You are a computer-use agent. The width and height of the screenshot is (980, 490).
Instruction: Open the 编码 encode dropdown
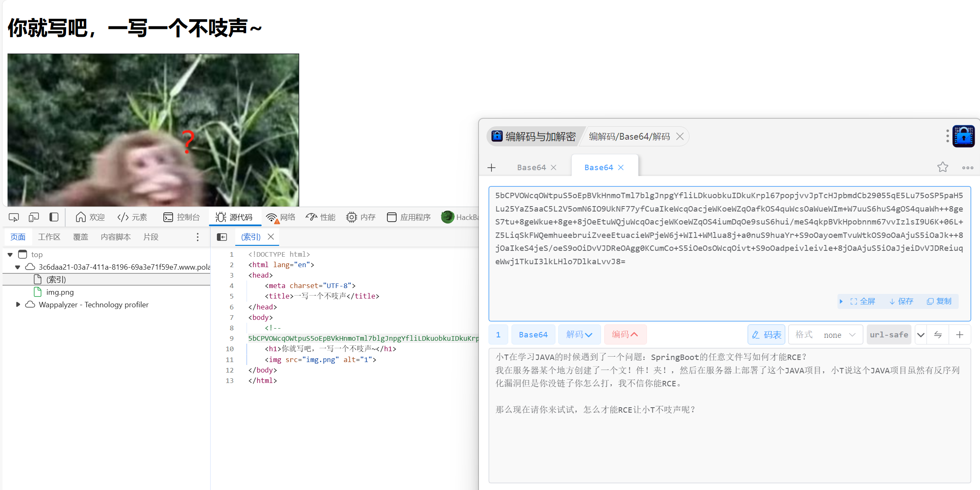coord(625,334)
